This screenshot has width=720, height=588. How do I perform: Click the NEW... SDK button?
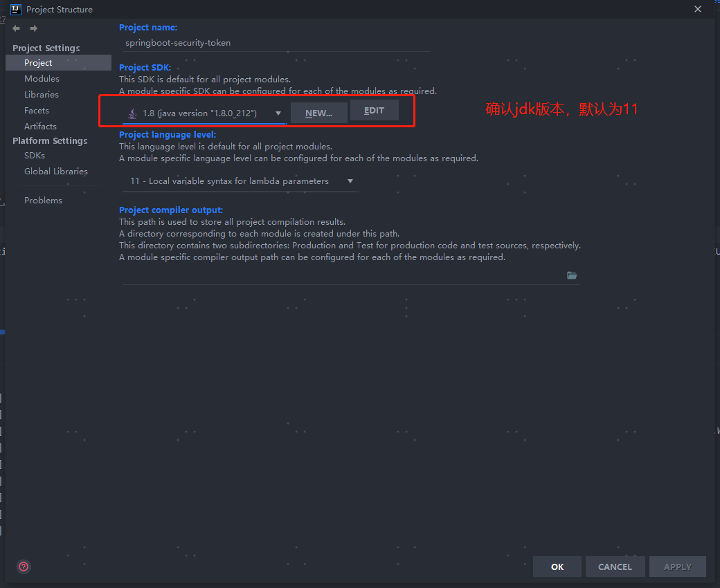[x=318, y=113]
